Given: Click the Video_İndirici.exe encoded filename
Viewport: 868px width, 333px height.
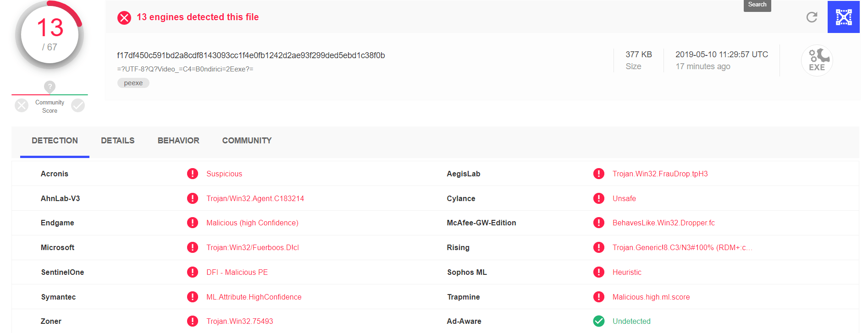Looking at the screenshot, I should [x=185, y=69].
